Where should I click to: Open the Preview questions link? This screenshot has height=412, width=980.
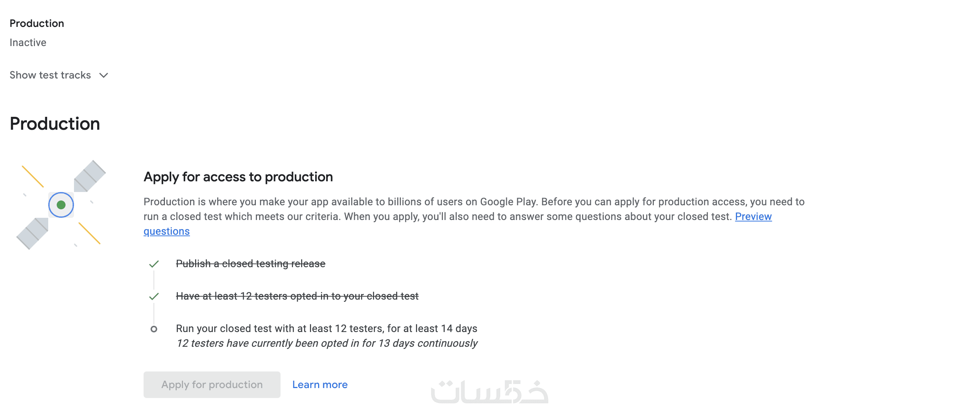[753, 217]
